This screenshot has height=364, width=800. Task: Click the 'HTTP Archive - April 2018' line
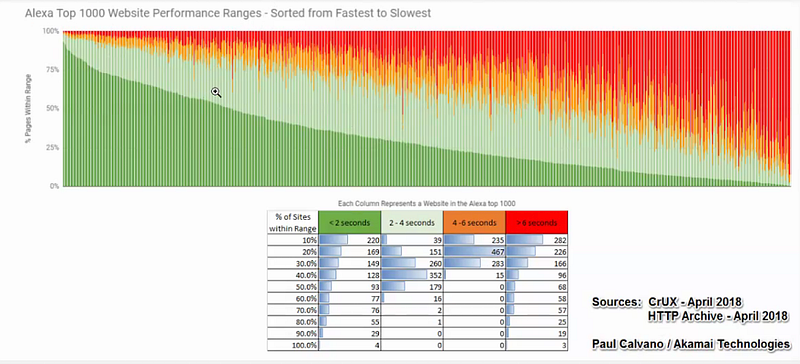[x=717, y=317]
